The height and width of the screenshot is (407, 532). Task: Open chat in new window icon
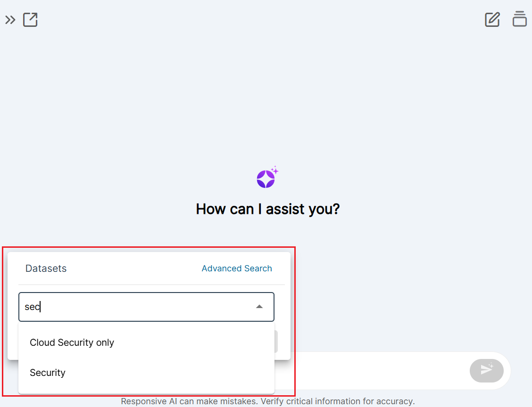30,20
